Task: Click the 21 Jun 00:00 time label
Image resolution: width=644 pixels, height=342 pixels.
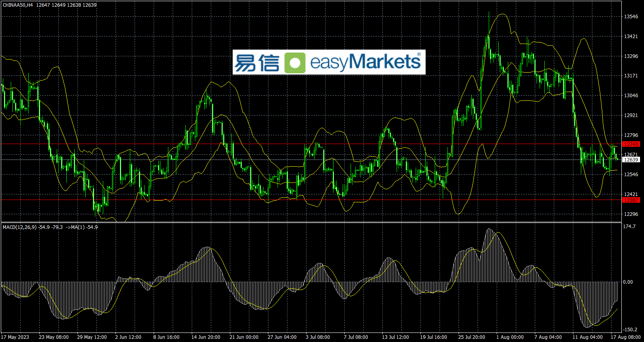Action: click(x=244, y=337)
